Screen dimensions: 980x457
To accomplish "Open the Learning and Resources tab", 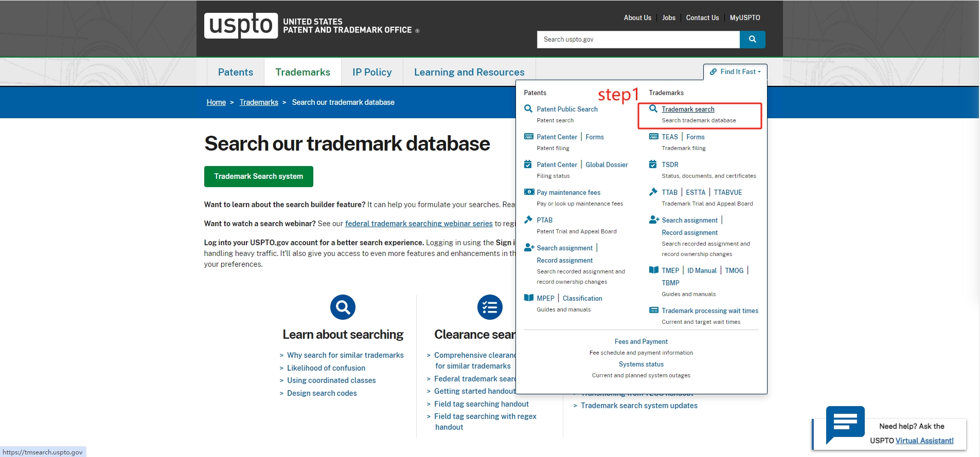I will (469, 72).
